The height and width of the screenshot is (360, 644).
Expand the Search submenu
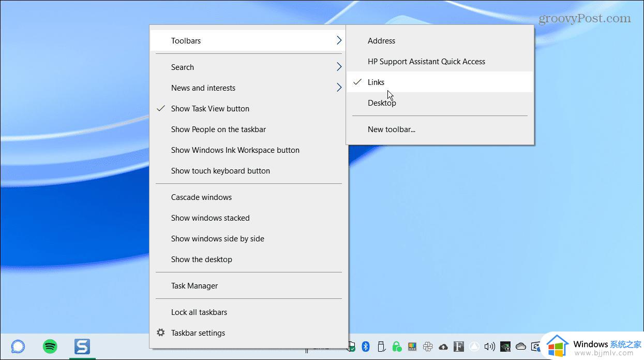coord(249,67)
